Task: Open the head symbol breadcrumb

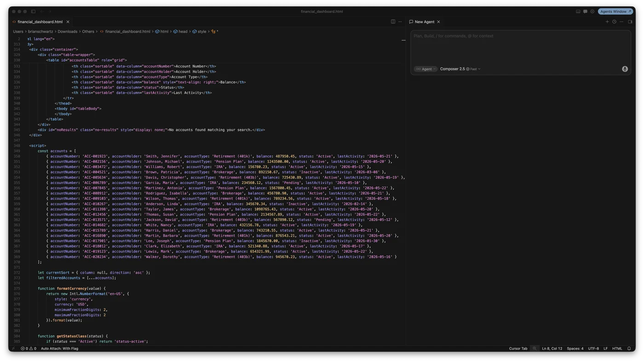Action: pos(180,32)
